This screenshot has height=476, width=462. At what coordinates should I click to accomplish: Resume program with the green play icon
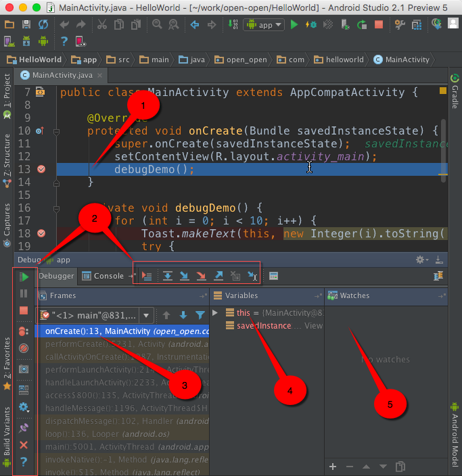click(x=24, y=277)
